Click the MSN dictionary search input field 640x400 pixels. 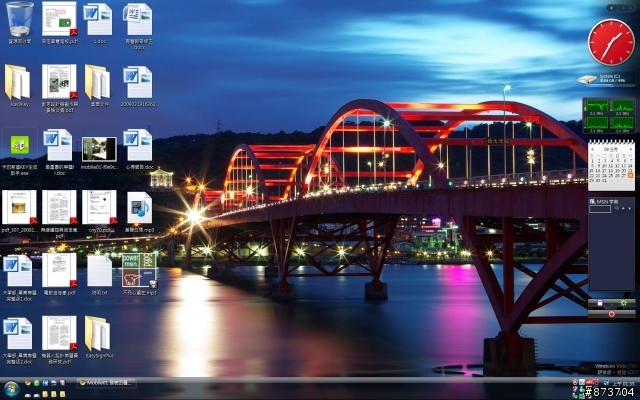600,209
